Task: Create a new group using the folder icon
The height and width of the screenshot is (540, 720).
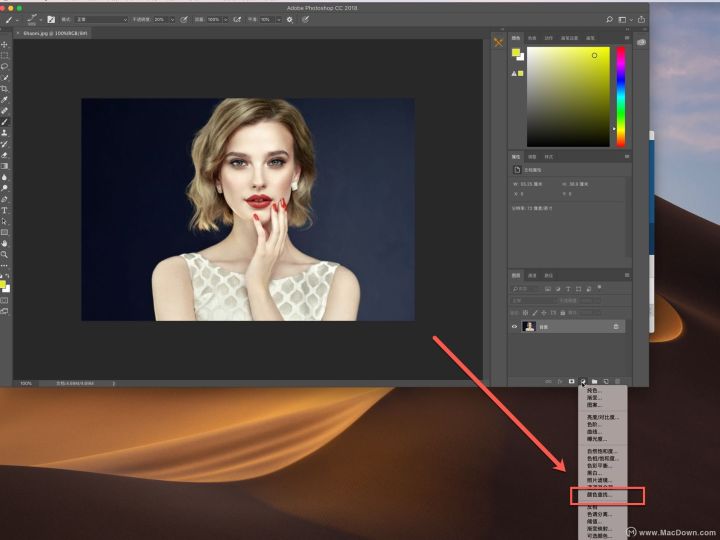Action: coord(594,382)
